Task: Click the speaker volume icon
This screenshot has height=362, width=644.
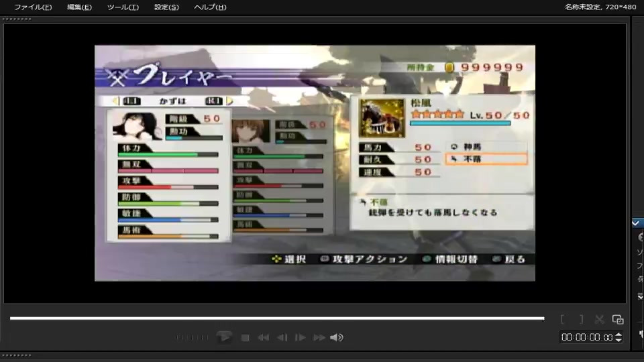Action: point(336,337)
